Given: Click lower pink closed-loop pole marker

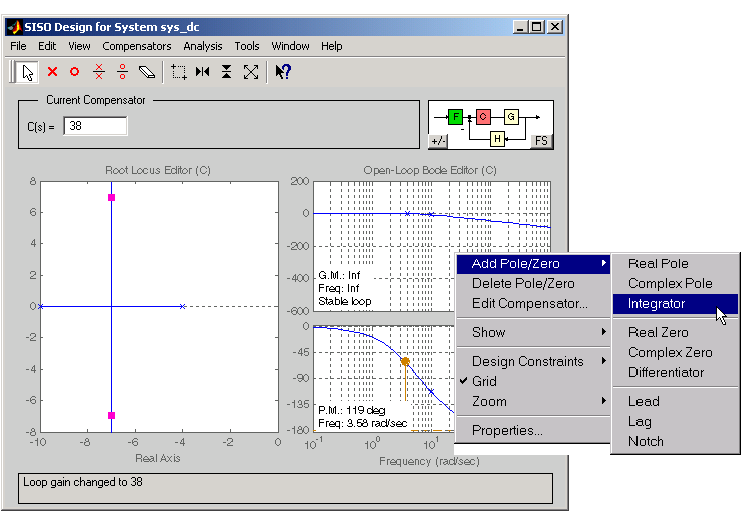Looking at the screenshot, I should pos(111,415).
